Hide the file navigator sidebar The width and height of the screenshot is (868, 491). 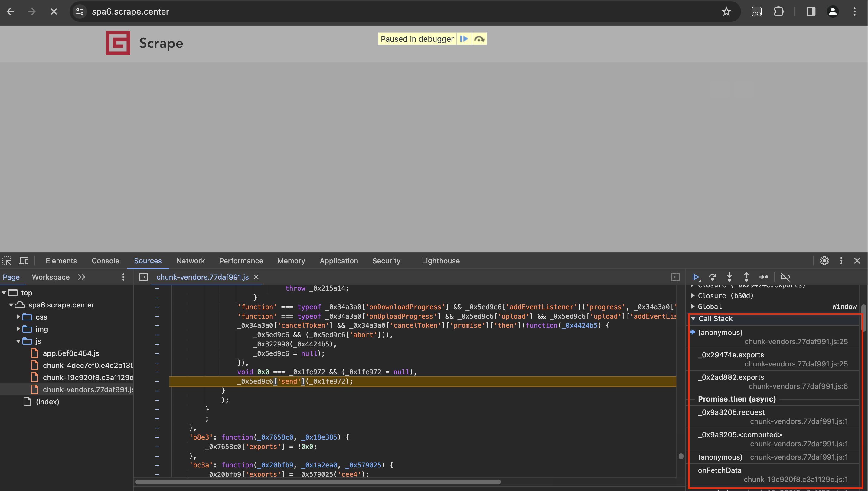143,277
